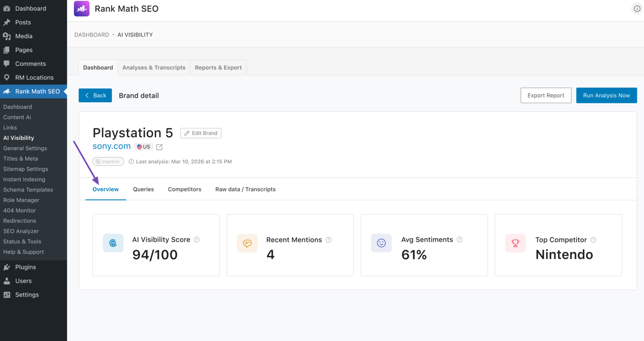
Task: Click the Recent Mentions help icon
Action: pyautogui.click(x=328, y=240)
